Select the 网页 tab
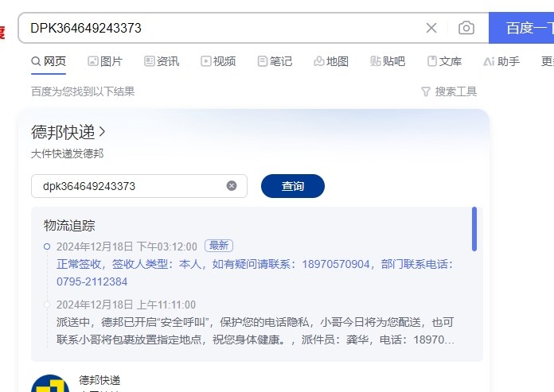Screen dimensions: 554x392 point(49,61)
